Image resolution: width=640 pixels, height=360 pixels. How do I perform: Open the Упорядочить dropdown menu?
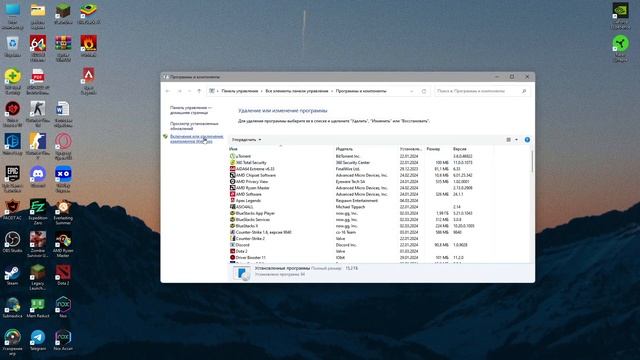click(247, 140)
